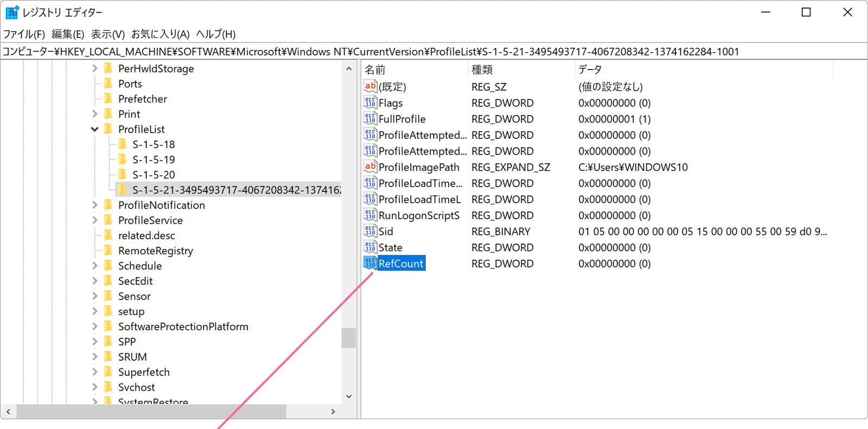This screenshot has width=868, height=429.
Task: Click the 0x00000001 (1) data value
Action: [614, 119]
